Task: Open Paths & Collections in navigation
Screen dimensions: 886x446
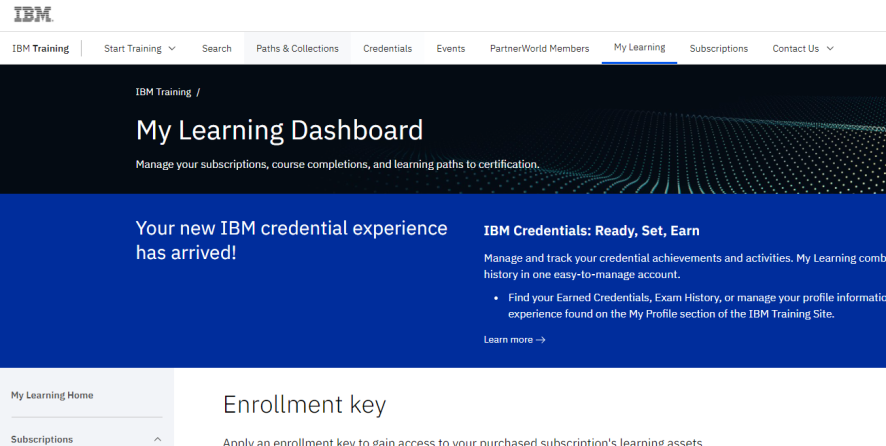Action: tap(297, 49)
